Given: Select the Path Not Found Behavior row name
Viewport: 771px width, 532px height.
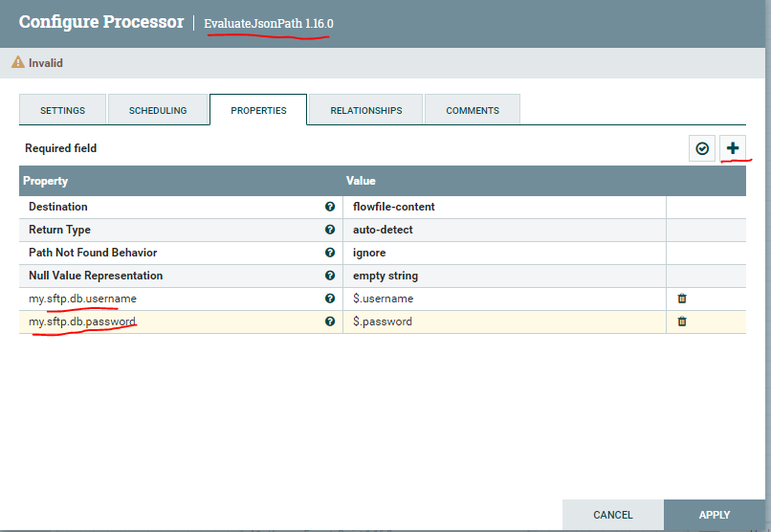Looking at the screenshot, I should 93,253.
